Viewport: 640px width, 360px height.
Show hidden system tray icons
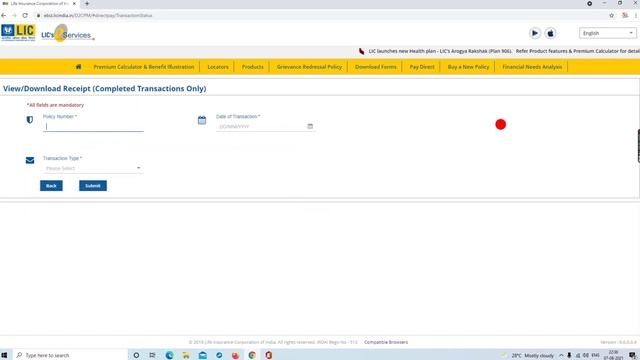pos(561,356)
